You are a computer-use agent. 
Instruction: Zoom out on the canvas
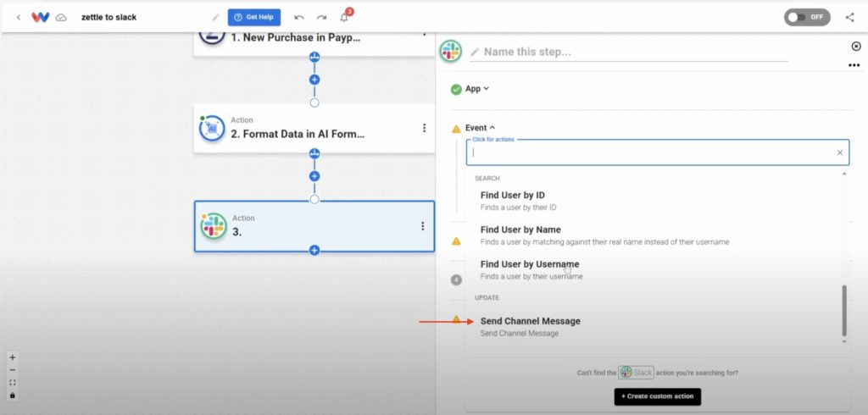pyautogui.click(x=13, y=370)
